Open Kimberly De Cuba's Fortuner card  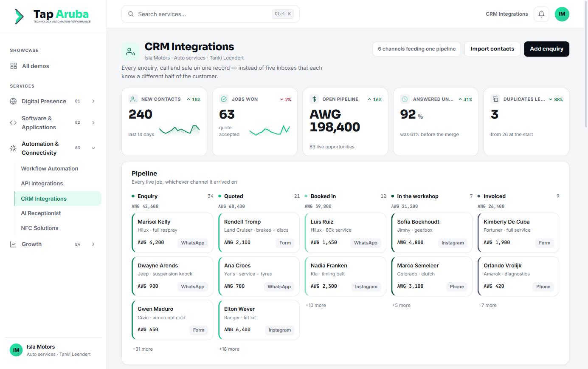click(518, 233)
